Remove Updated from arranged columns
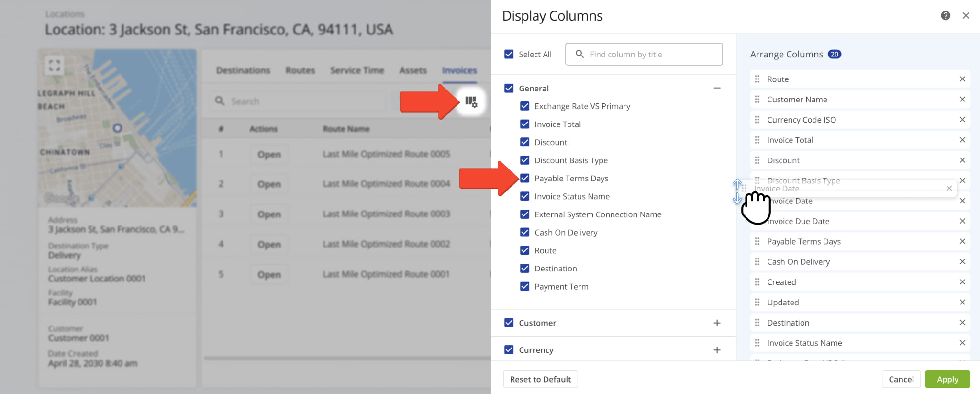 [x=962, y=302]
